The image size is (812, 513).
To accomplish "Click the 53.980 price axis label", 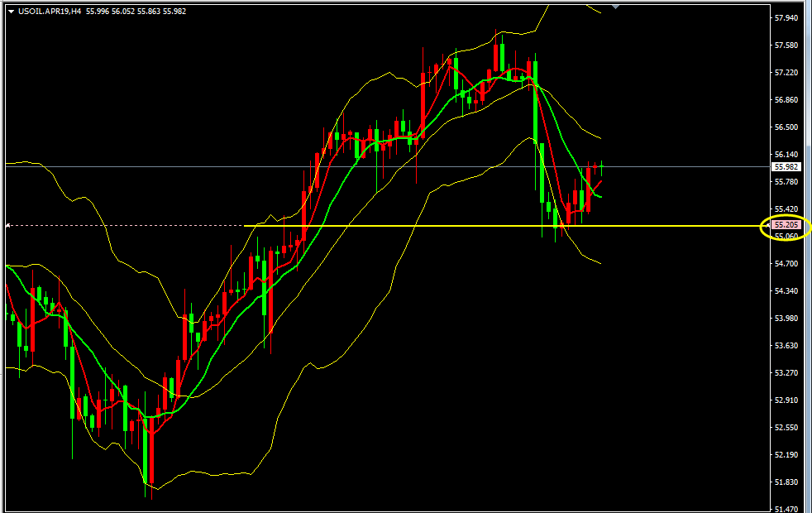I will click(x=786, y=319).
